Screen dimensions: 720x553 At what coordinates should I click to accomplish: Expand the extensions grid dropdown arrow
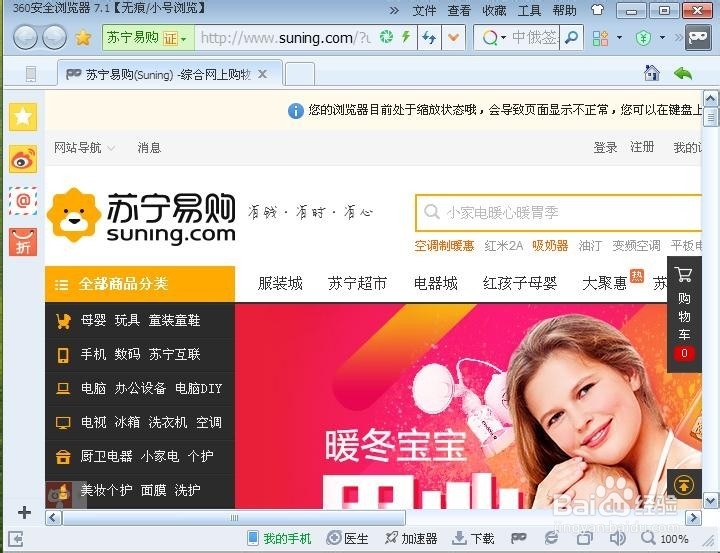[x=619, y=37]
